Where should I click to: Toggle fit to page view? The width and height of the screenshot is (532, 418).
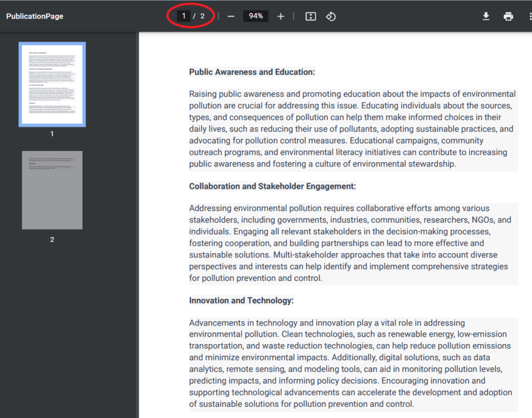click(x=311, y=16)
